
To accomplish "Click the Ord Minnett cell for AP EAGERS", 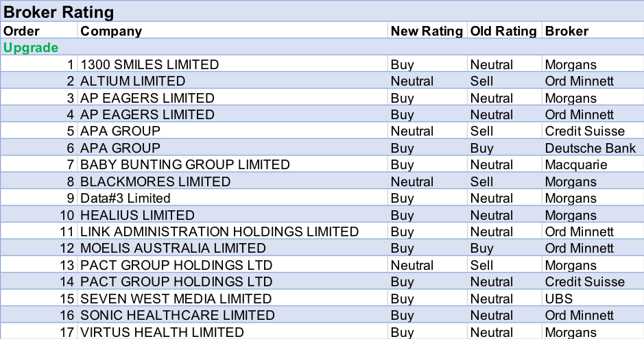I will (580, 114).
